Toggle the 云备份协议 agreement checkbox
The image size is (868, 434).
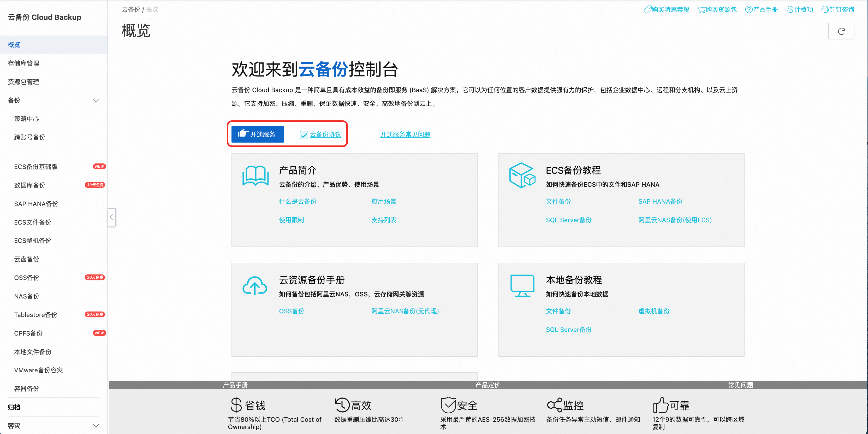304,135
